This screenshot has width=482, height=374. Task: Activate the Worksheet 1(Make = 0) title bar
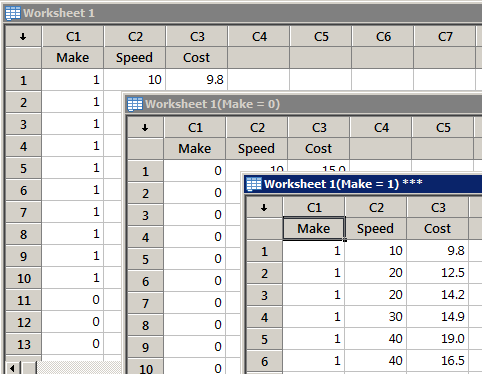303,104
